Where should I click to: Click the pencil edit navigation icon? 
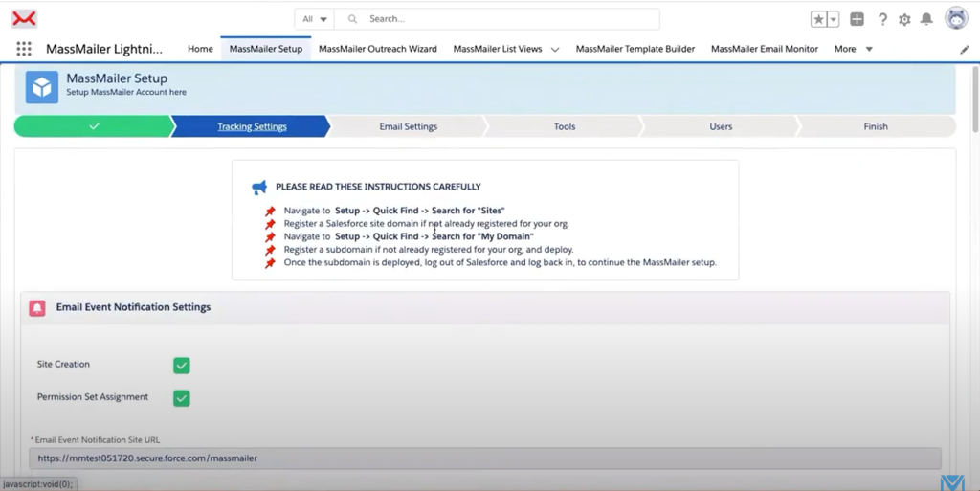[x=965, y=50]
